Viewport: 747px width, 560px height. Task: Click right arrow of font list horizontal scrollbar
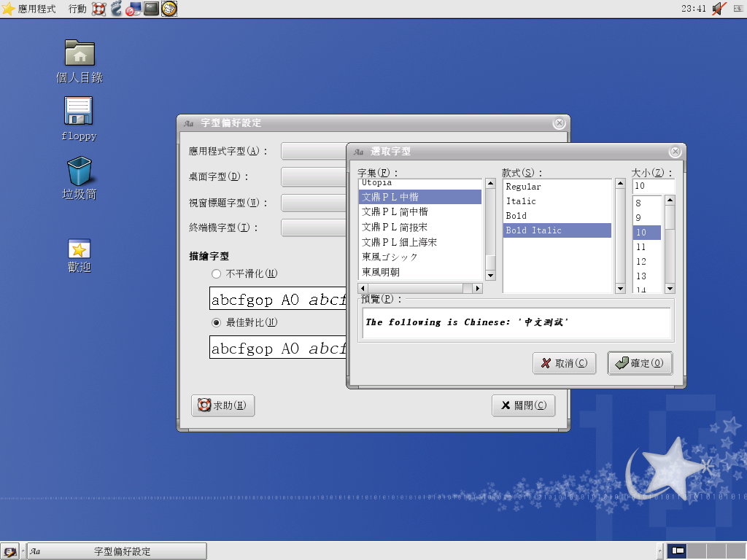click(x=478, y=289)
